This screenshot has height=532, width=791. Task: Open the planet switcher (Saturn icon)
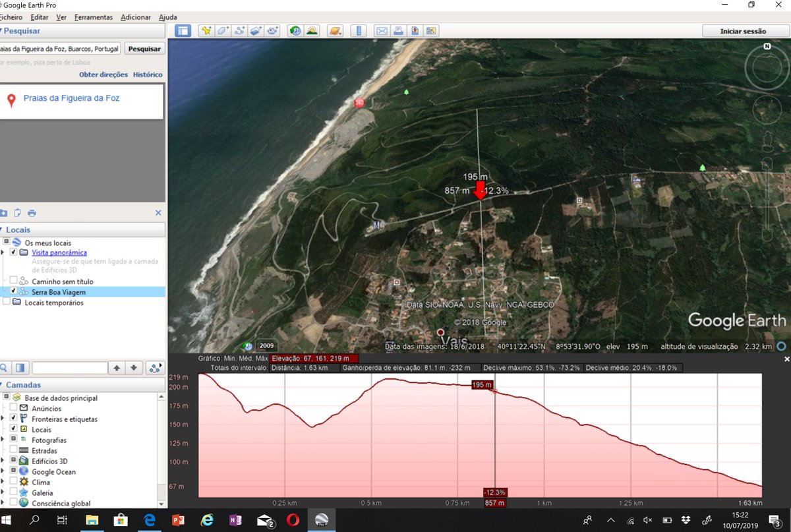pos(336,30)
